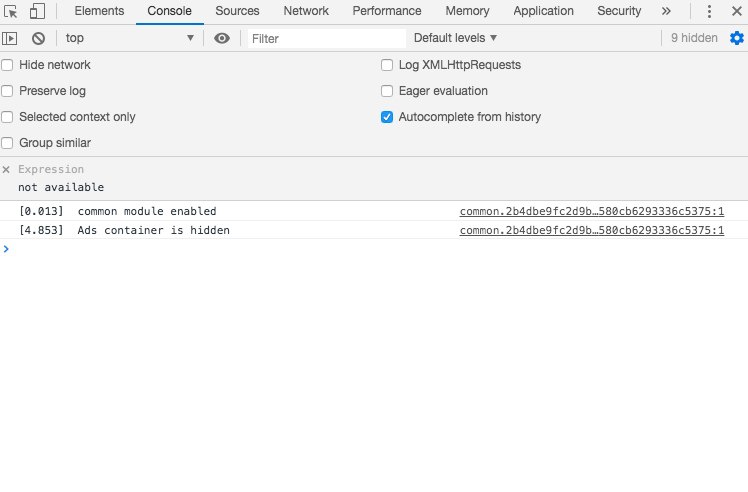Open the top JavaScript context dropdown
748x492 pixels.
[130, 38]
